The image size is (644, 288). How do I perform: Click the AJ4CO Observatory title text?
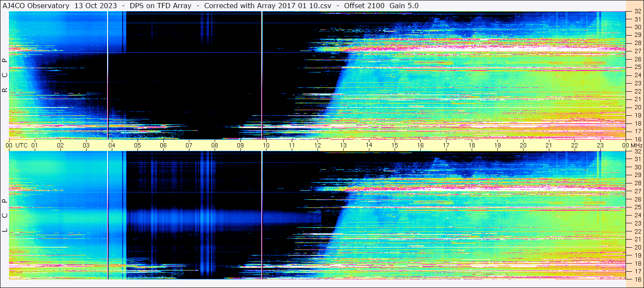[36, 6]
